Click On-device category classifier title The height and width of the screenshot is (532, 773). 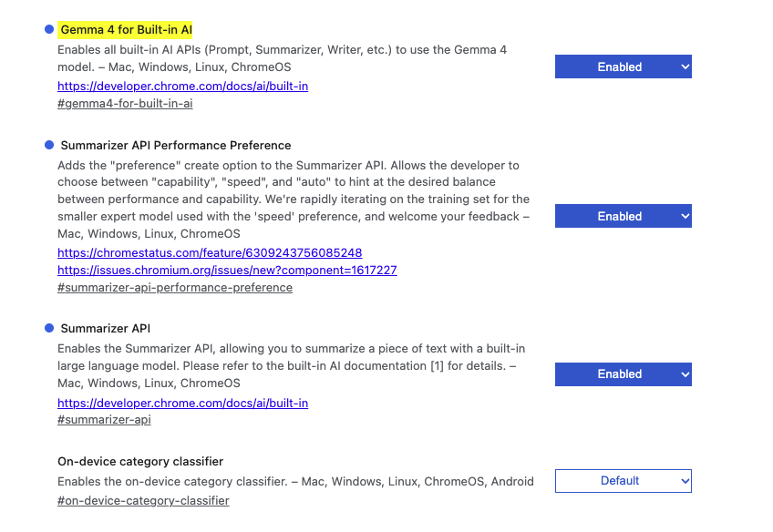[140, 462]
